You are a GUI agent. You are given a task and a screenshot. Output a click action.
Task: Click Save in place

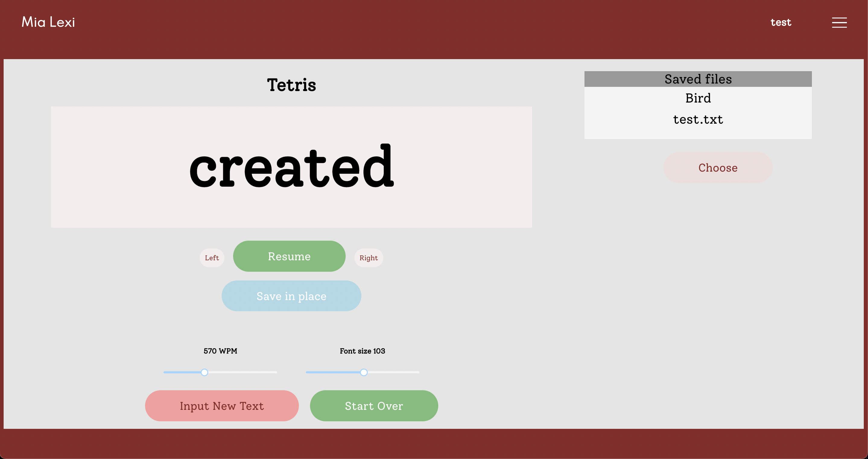(x=291, y=296)
